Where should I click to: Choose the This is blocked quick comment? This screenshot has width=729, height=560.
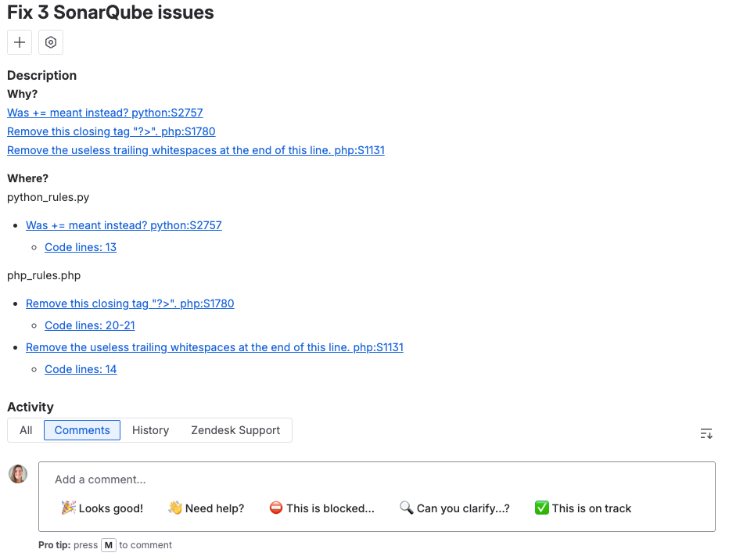(321, 508)
